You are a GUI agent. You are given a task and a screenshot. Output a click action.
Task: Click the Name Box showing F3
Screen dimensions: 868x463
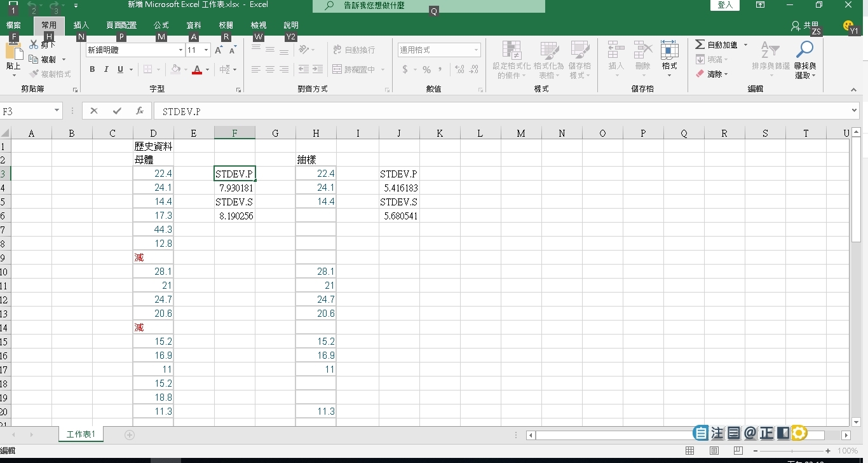pos(25,111)
